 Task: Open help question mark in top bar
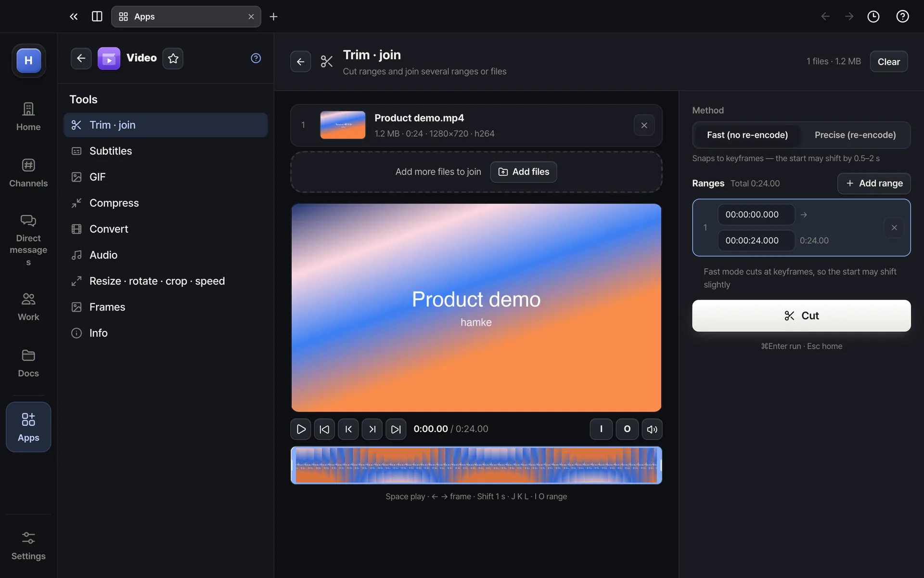(902, 16)
